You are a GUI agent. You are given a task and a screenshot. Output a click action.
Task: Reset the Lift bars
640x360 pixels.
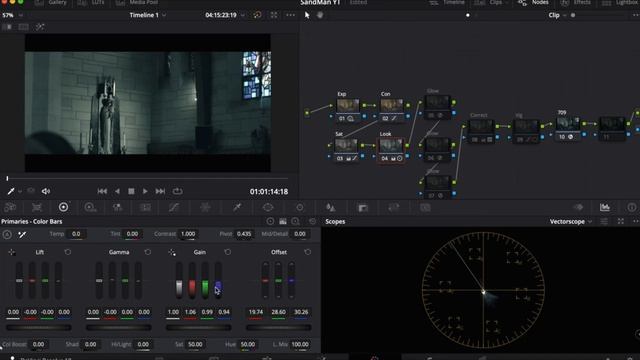[68, 252]
